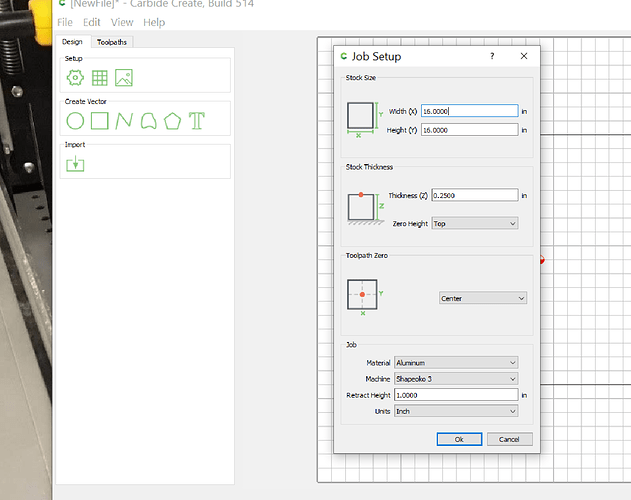631x500 pixels.
Task: Open the Edit menu
Action: [x=92, y=23]
